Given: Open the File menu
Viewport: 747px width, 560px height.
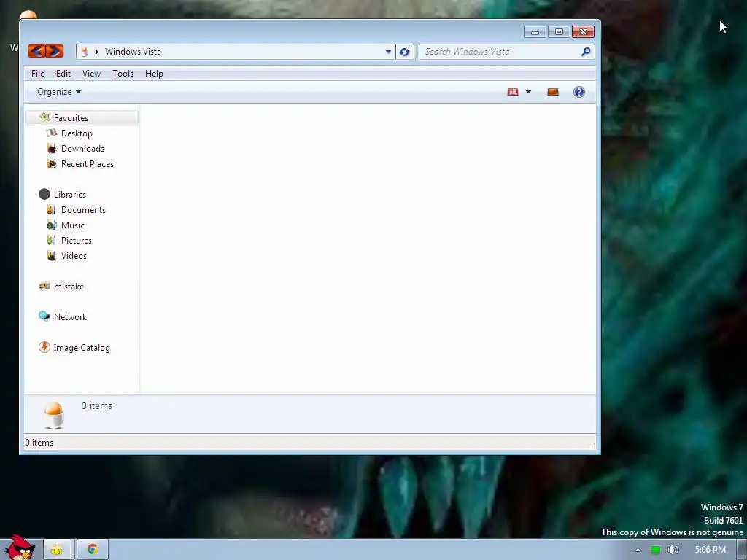Looking at the screenshot, I should pyautogui.click(x=38, y=74).
